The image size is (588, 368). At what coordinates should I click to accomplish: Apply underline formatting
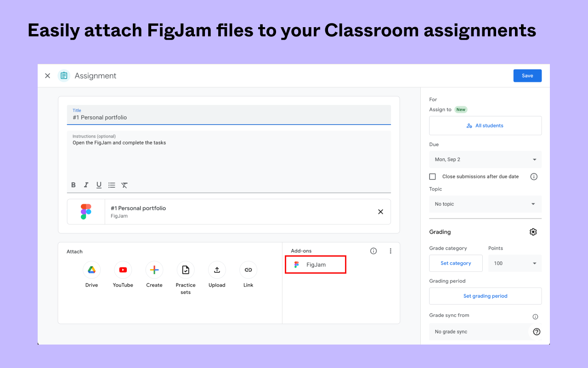coord(99,185)
